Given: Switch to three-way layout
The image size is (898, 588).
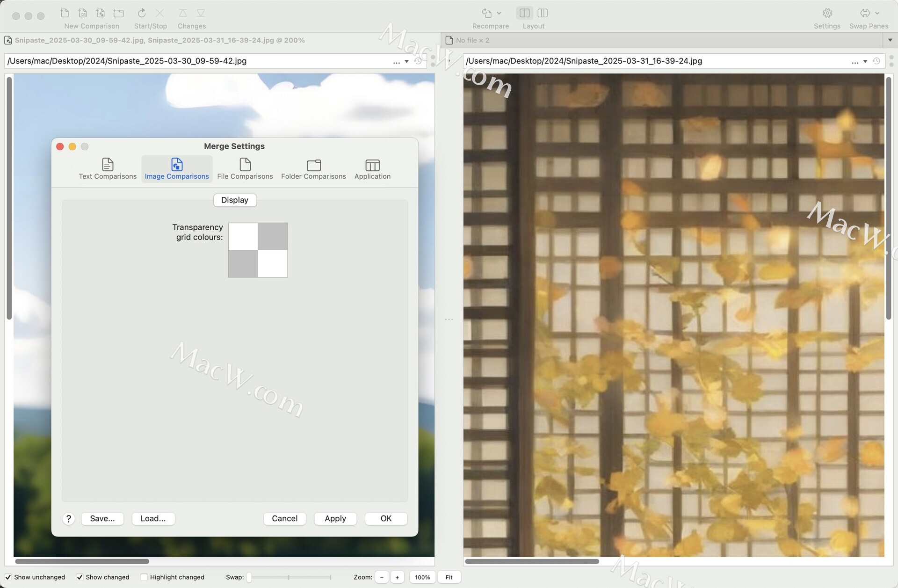Looking at the screenshot, I should pyautogui.click(x=543, y=13).
